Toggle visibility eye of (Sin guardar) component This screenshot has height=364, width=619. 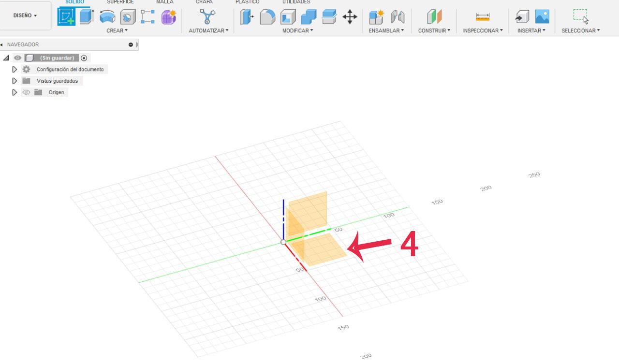18,58
